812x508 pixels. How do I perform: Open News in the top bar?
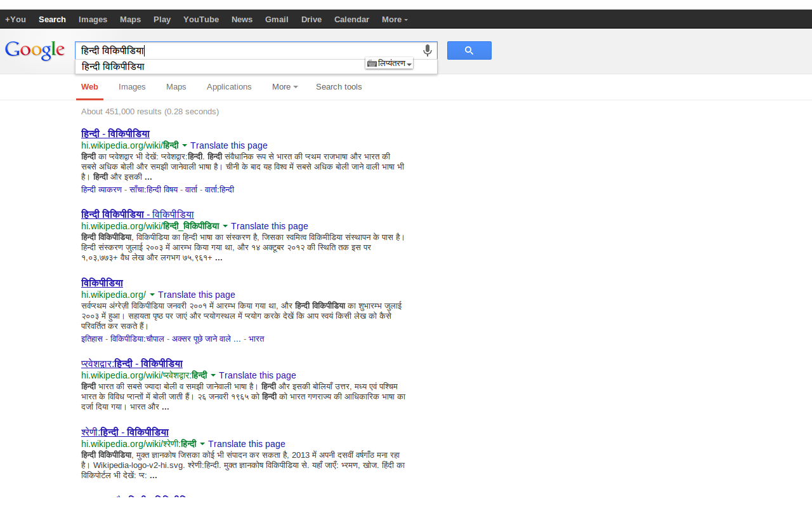coord(242,20)
